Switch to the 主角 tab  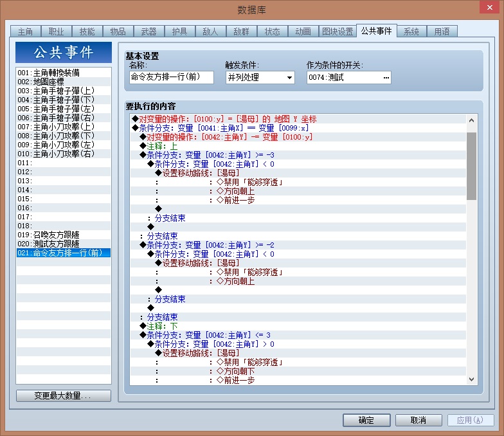point(26,32)
